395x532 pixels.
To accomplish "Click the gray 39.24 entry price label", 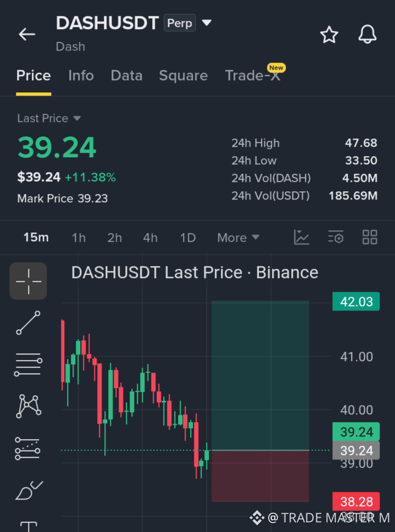I will click(x=356, y=451).
